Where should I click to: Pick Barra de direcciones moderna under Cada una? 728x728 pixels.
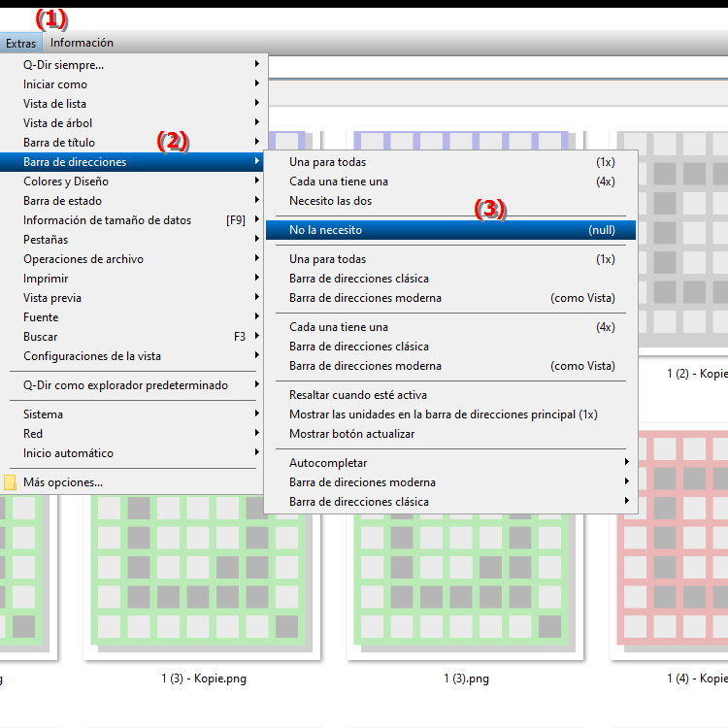pyautogui.click(x=450, y=366)
